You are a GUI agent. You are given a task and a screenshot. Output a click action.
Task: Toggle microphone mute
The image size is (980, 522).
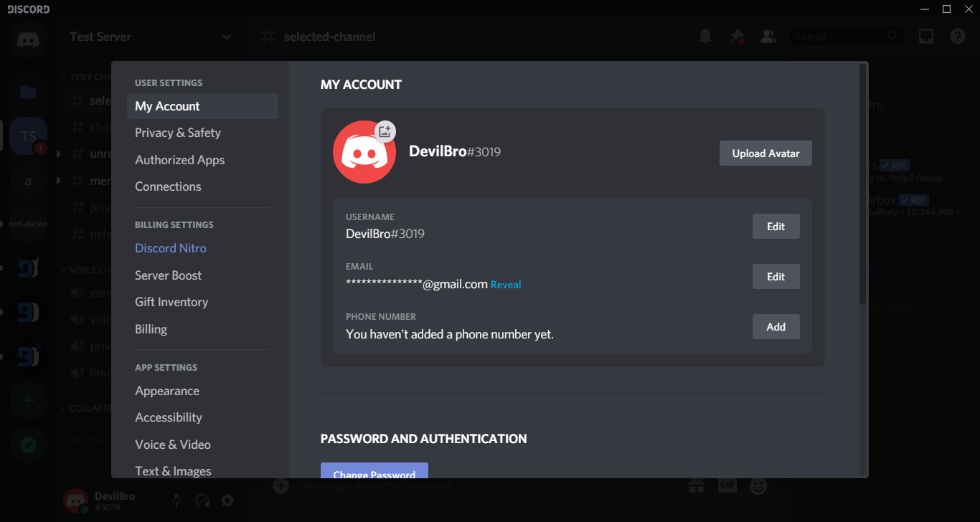coord(176,500)
